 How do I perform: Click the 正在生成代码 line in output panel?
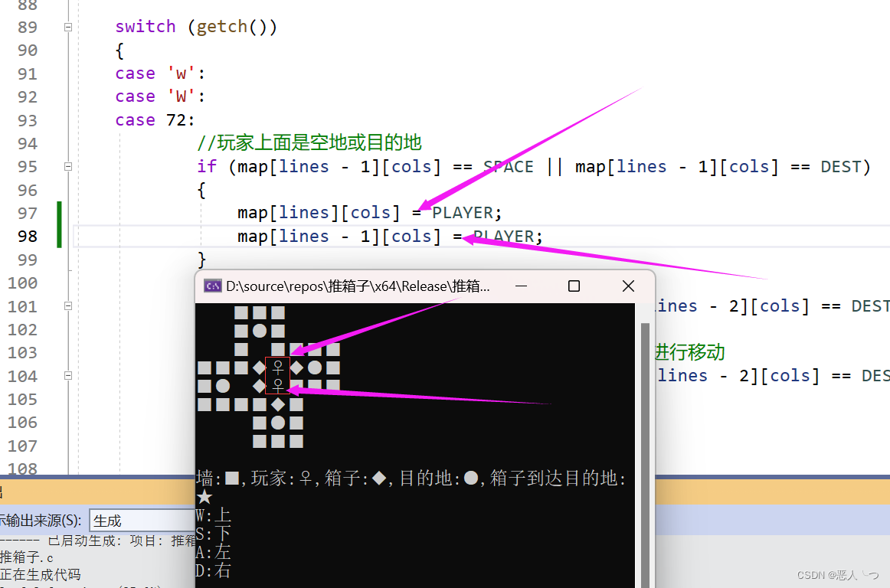(41, 574)
